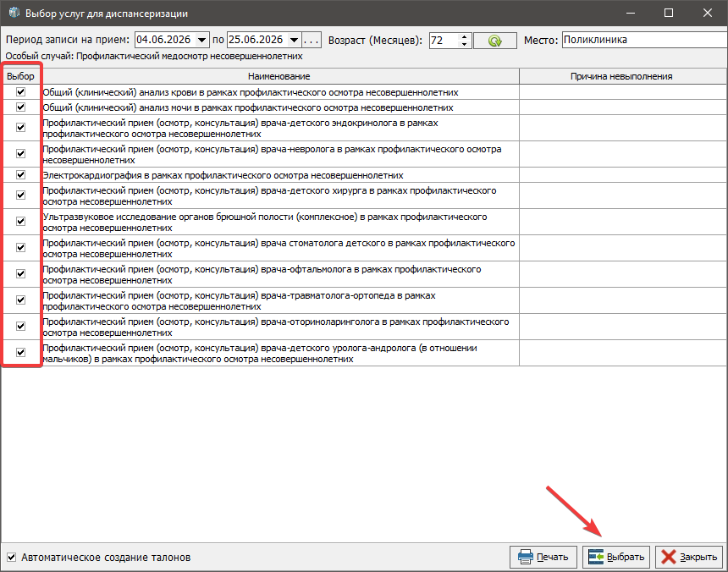
Task: Toggle checkbox for врача-офтальмолога row
Action: point(21,273)
